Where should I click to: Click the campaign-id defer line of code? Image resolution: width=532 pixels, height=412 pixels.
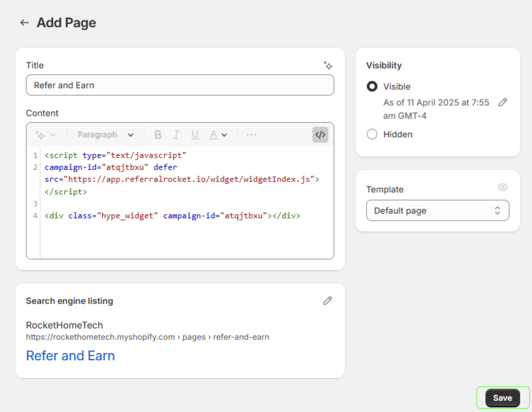(x=111, y=167)
